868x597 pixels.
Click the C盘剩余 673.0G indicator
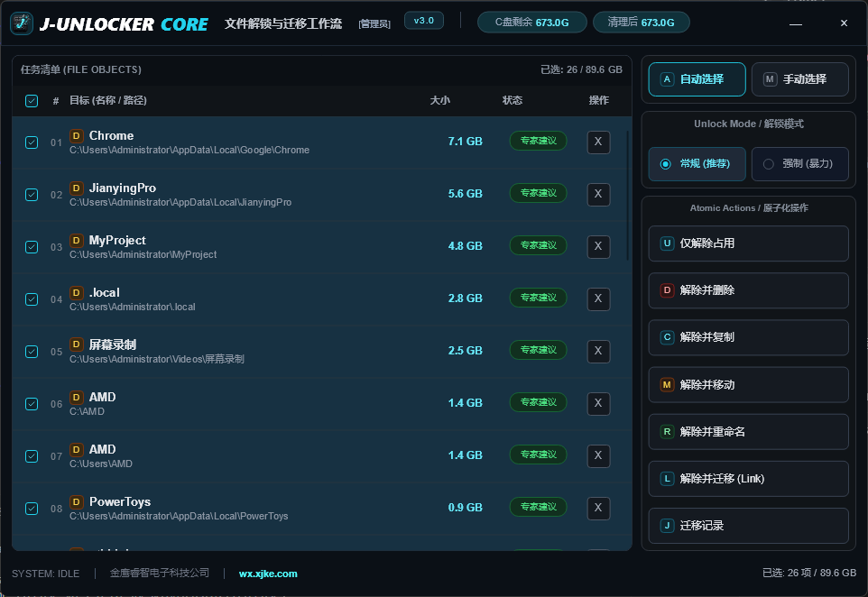(532, 23)
